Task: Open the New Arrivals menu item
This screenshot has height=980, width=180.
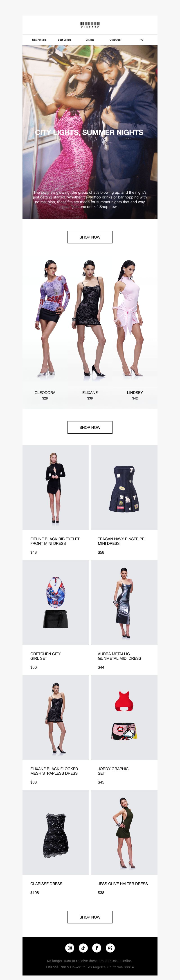Action: 39,40
